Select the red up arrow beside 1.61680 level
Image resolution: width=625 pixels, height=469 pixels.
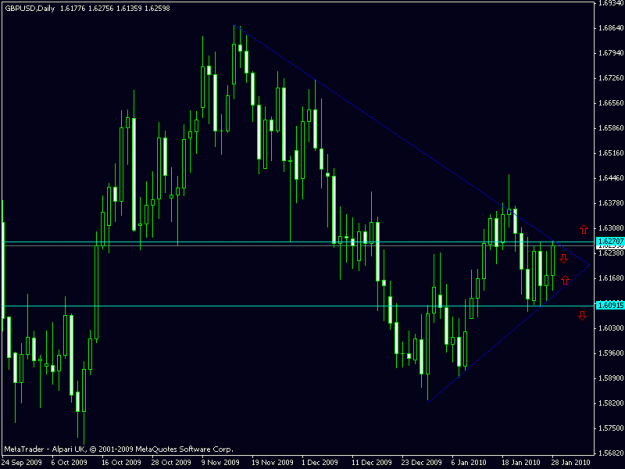(x=565, y=280)
